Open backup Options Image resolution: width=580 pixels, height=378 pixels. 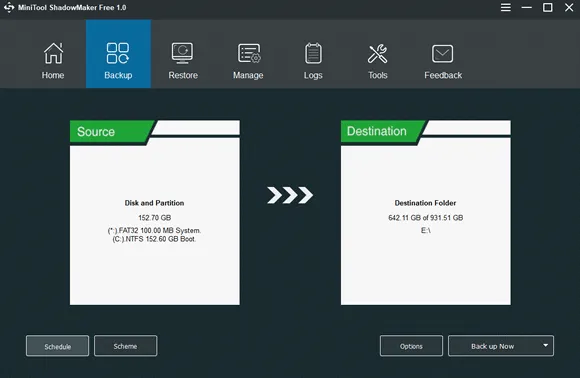point(411,346)
